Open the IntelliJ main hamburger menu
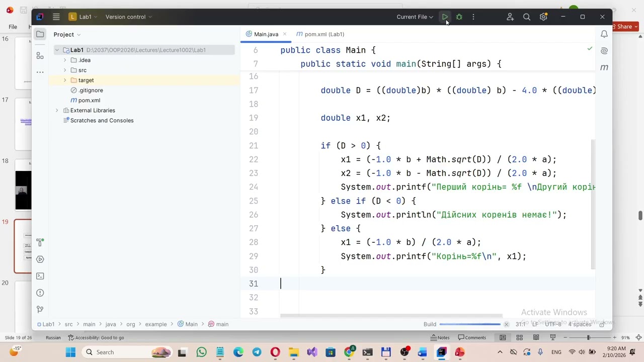 (x=56, y=17)
